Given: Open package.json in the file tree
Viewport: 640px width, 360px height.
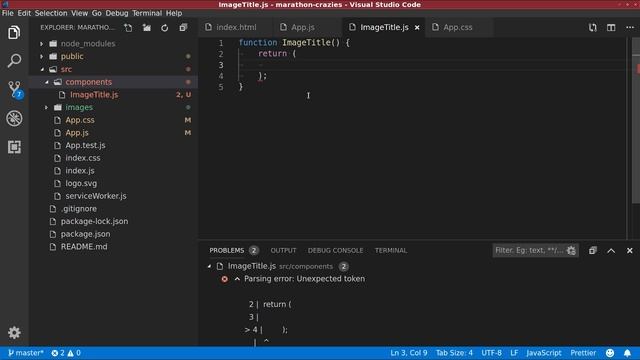Looking at the screenshot, I should [x=85, y=234].
